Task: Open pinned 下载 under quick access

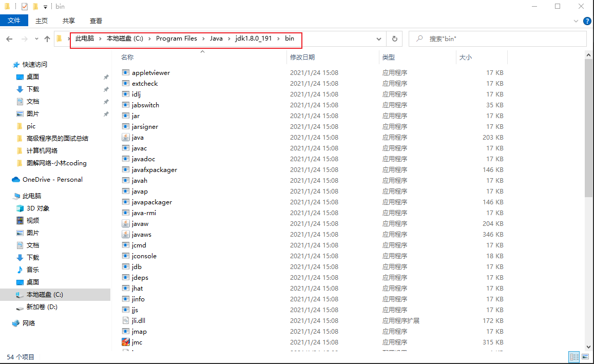Action: pos(32,89)
